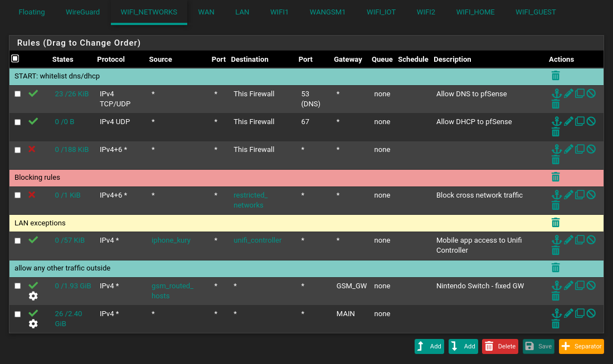Tick the Nintendo Switch rule checkbox
The height and width of the screenshot is (364, 613).
(x=18, y=286)
